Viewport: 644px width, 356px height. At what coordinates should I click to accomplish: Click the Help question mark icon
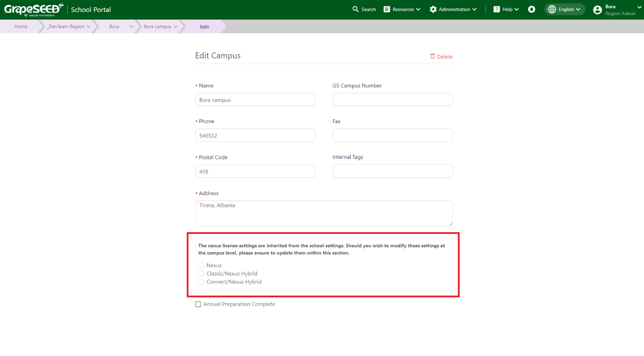click(x=497, y=9)
